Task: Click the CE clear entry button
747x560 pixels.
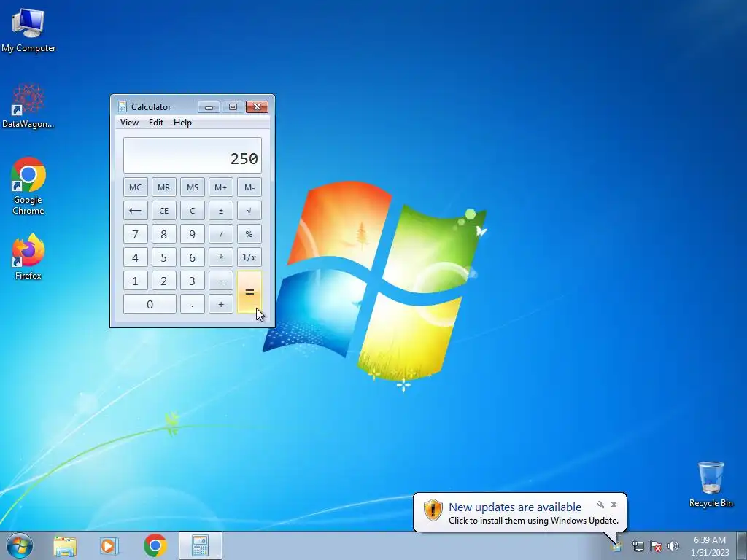Action: pyautogui.click(x=164, y=211)
